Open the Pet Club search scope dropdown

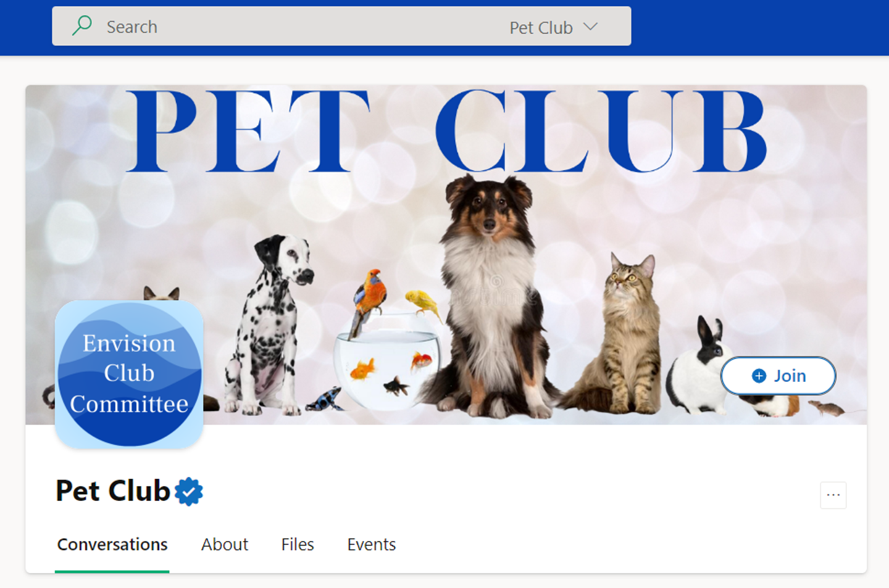click(553, 27)
